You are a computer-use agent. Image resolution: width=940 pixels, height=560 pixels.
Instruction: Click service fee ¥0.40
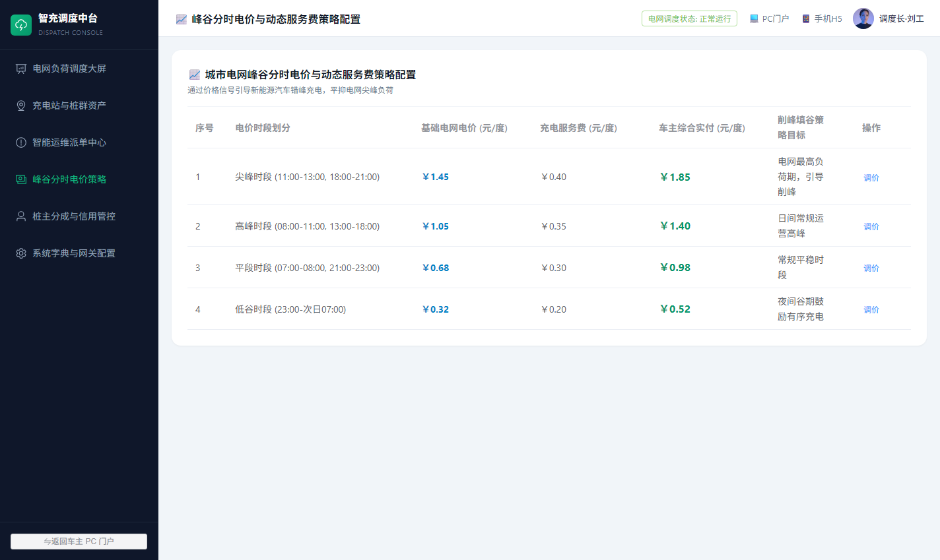tap(553, 177)
